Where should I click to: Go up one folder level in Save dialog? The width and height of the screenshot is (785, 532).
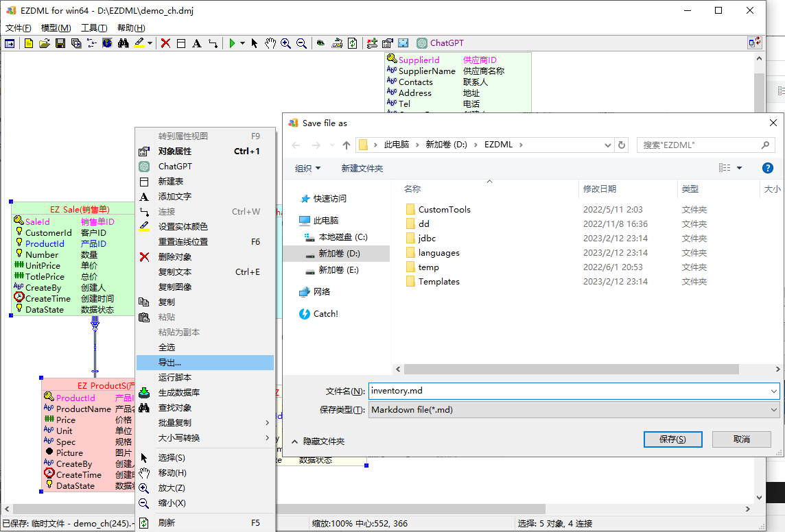347,145
